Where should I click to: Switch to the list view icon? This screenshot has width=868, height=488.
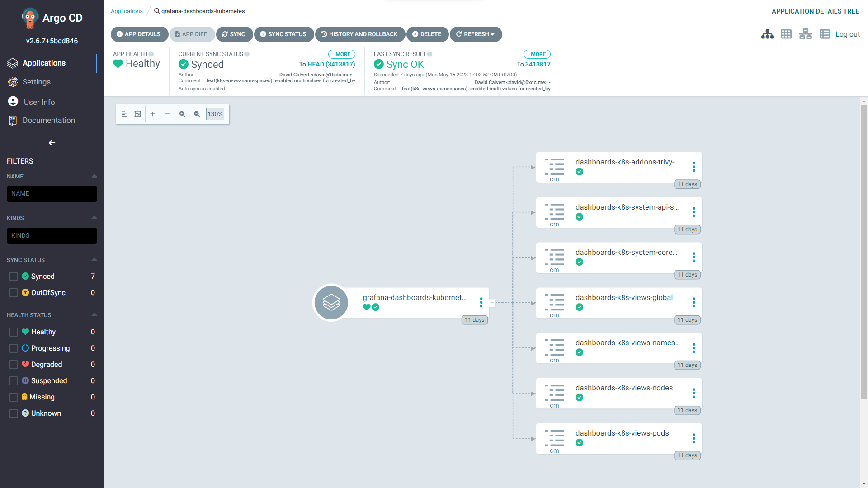tap(825, 34)
